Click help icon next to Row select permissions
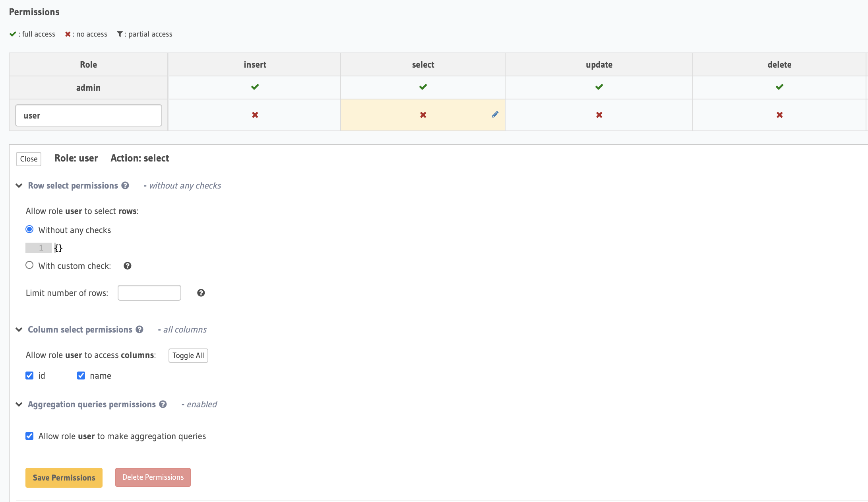The height and width of the screenshot is (502, 868). pos(125,186)
